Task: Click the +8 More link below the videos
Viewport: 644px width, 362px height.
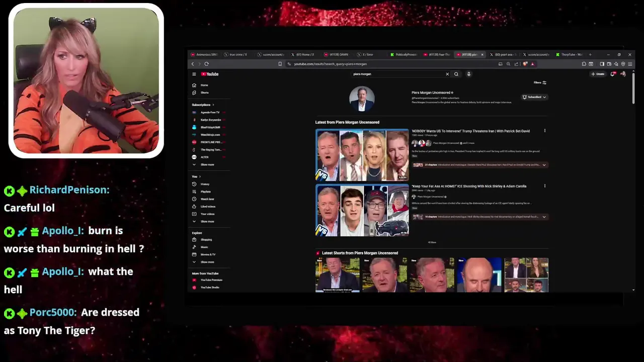Action: pyautogui.click(x=432, y=242)
